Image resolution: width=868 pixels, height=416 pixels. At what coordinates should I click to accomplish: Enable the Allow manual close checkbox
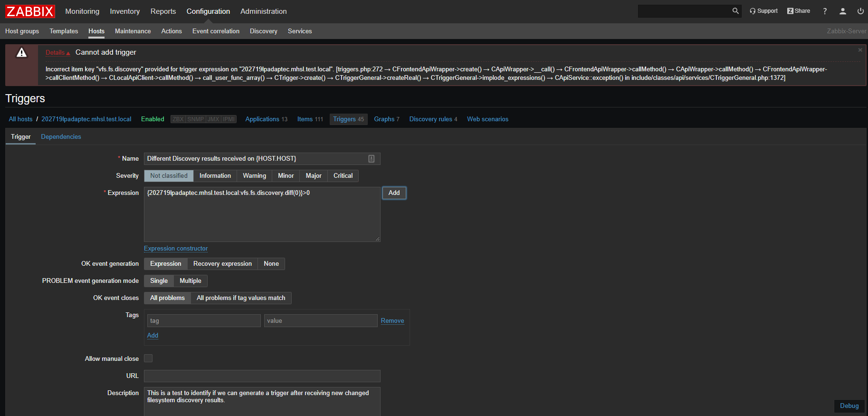click(x=148, y=358)
